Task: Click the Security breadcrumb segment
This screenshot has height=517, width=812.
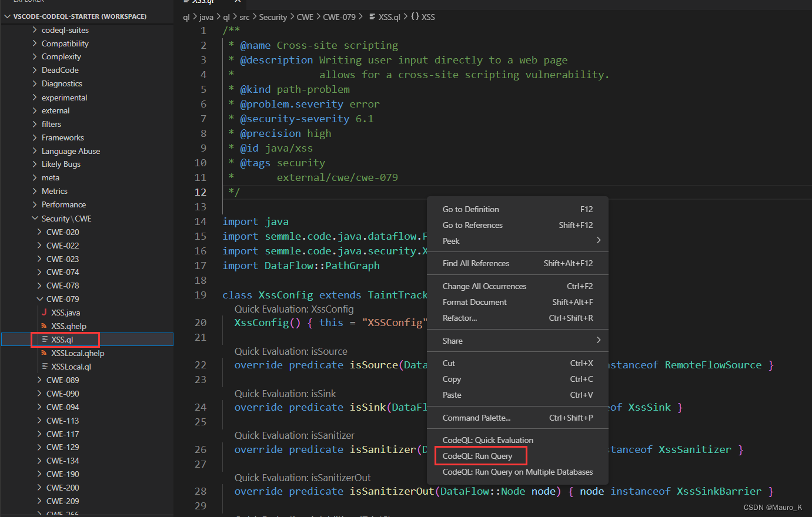Action: click(273, 17)
